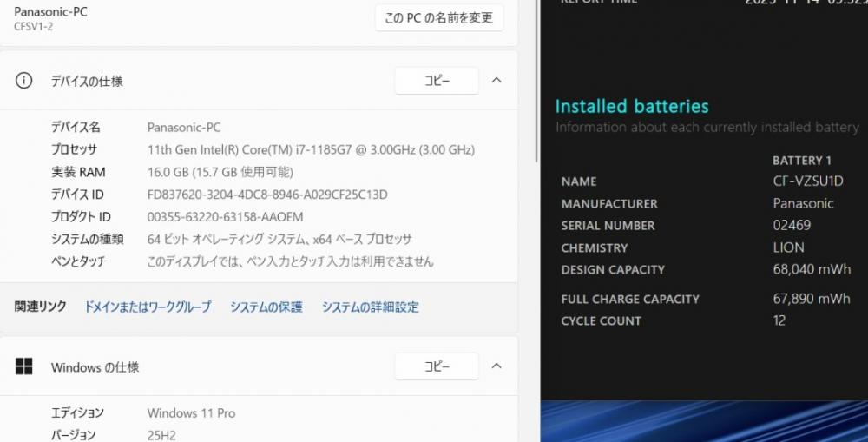This screenshot has height=442, width=868.
Task: Select the battery serial number 02469
Action: [792, 226]
